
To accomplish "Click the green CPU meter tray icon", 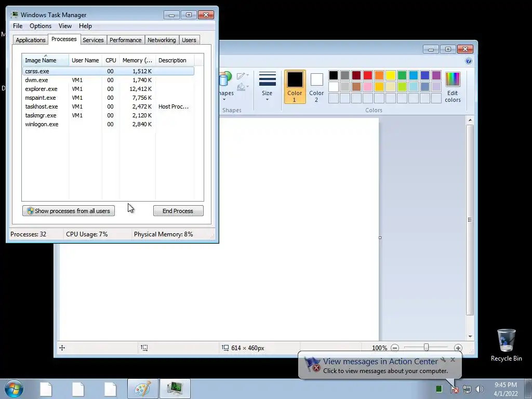I will pyautogui.click(x=438, y=389).
